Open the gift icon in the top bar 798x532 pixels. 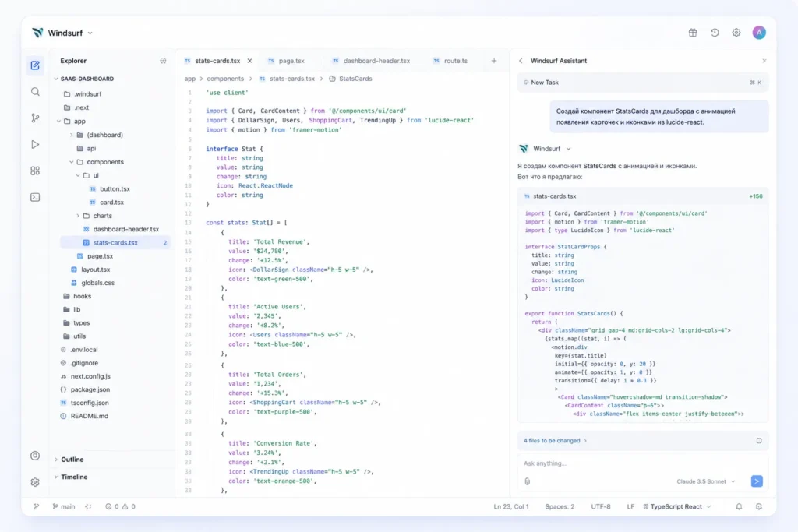coord(693,33)
